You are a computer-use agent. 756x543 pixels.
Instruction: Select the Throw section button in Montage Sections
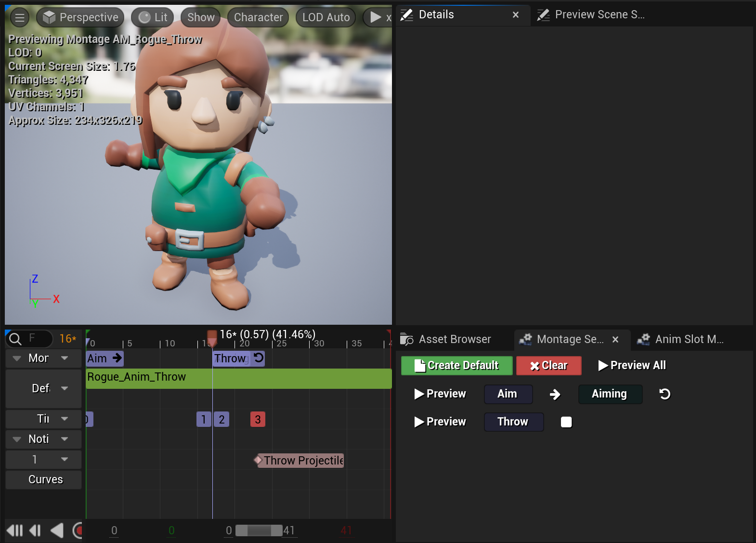(513, 422)
